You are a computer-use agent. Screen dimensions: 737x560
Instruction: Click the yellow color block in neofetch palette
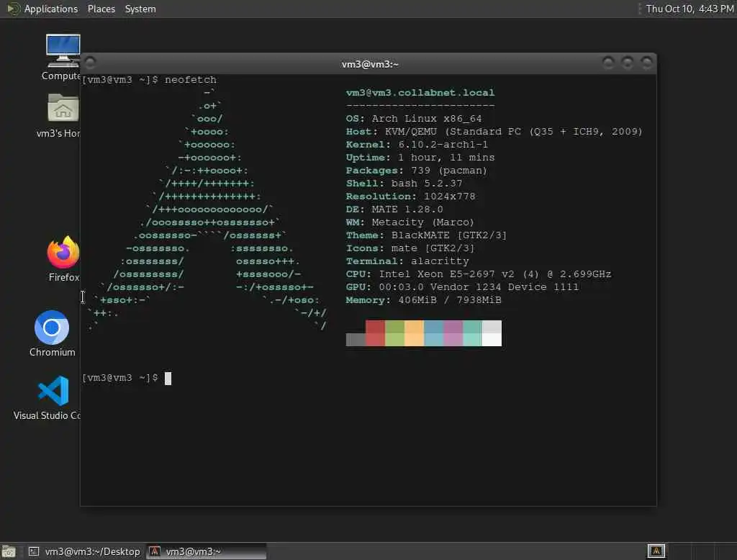pos(414,333)
